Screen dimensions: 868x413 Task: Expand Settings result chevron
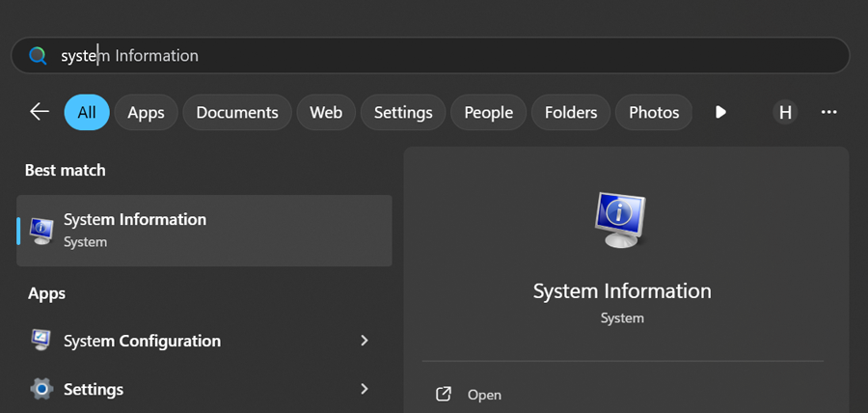pyautogui.click(x=364, y=390)
